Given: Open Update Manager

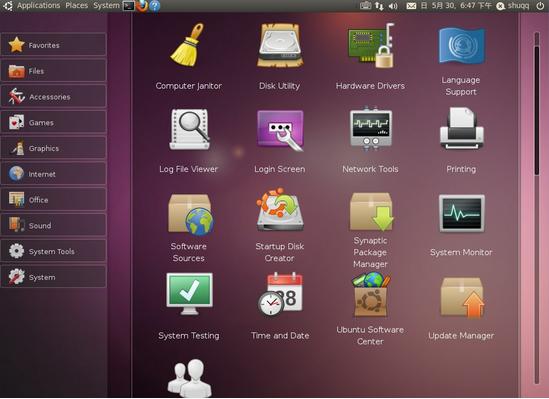Looking at the screenshot, I should (461, 308).
